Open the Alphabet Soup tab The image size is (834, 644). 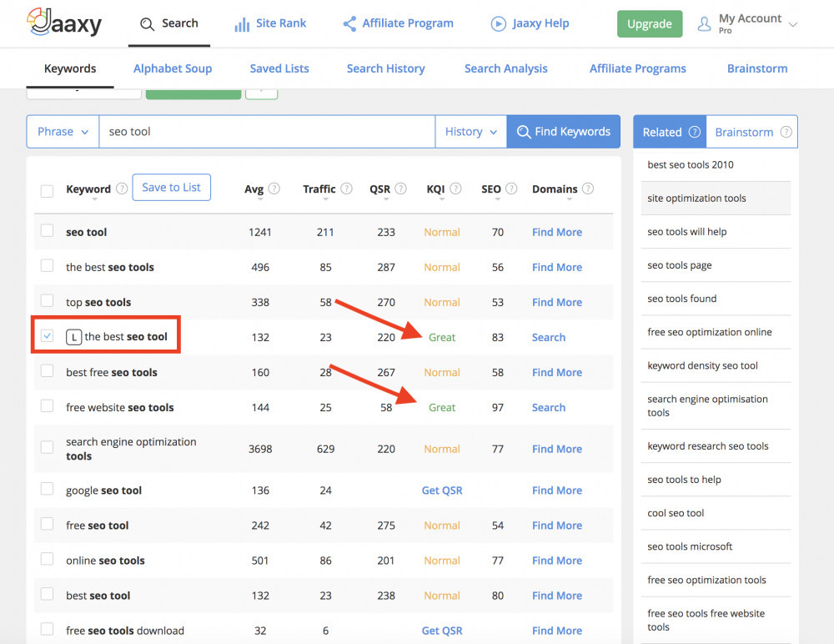[173, 68]
